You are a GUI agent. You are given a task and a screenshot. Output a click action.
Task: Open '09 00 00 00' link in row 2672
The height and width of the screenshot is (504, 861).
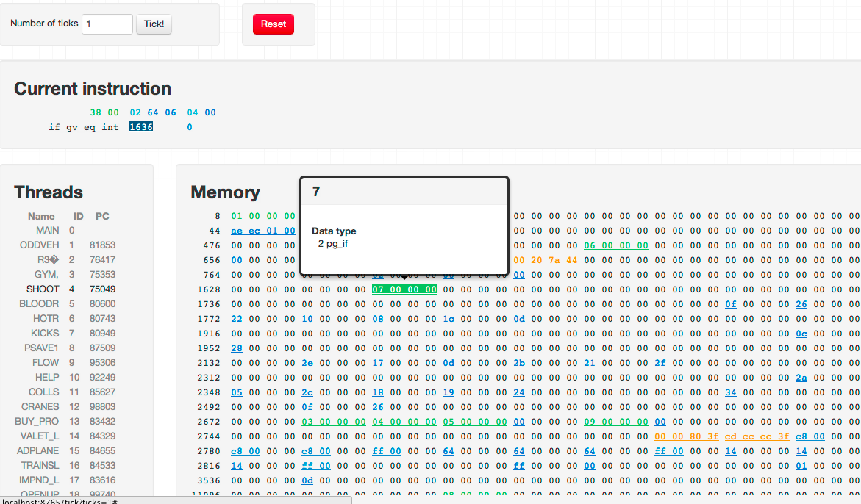(615, 422)
